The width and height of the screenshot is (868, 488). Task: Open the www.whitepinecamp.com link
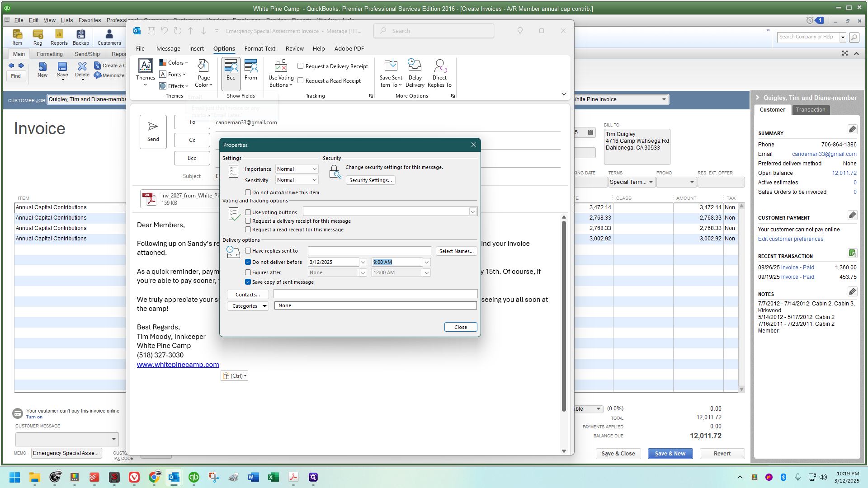178,365
